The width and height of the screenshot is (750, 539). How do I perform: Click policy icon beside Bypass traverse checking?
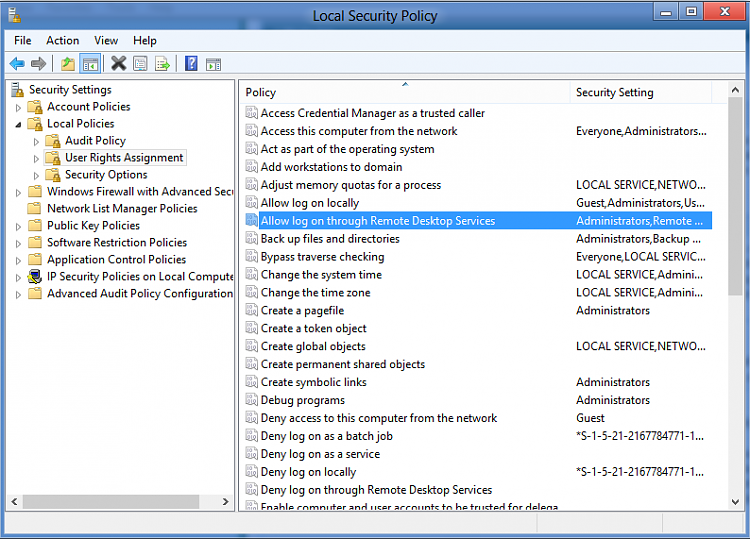[x=252, y=256]
